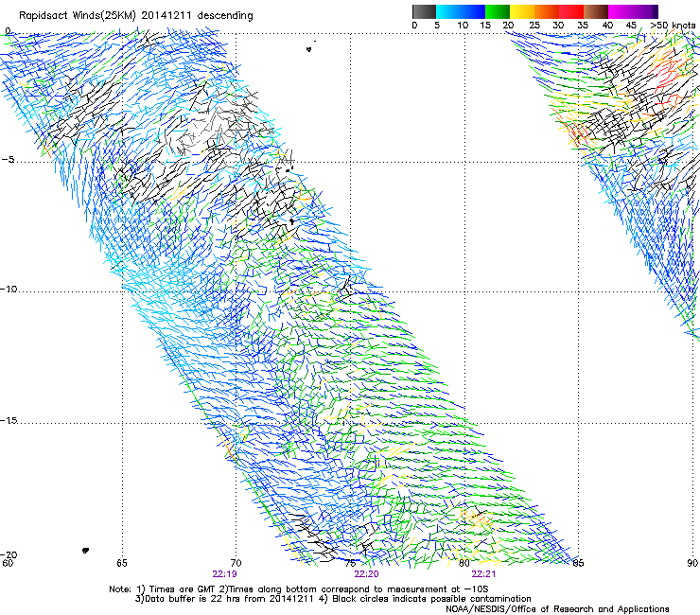Click the '>50 knots' legend label
Screen dimensions: 700x615
(673, 26)
